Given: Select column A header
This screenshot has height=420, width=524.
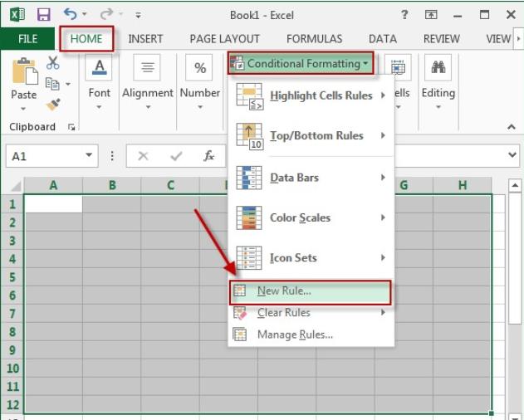Looking at the screenshot, I should pos(53,185).
